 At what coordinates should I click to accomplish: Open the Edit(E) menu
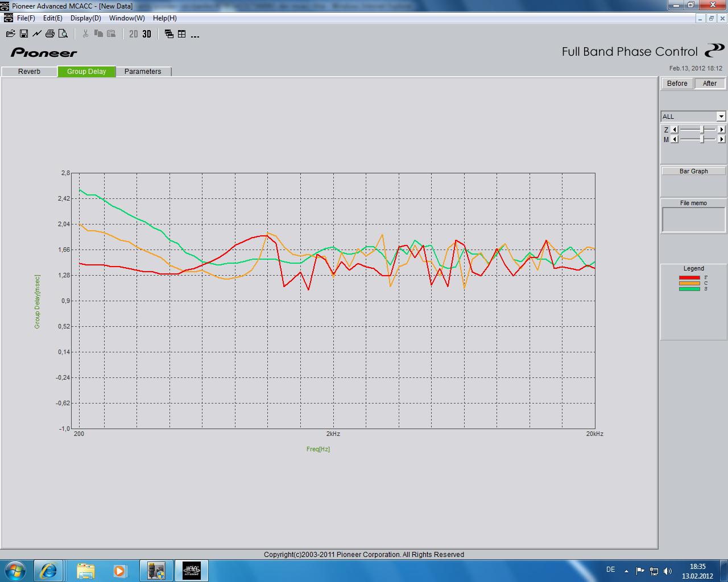point(53,18)
